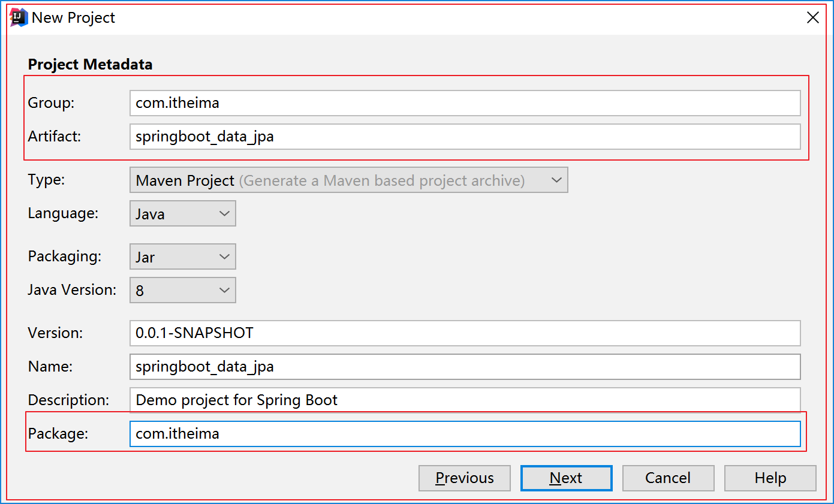
Task: Go back with the Previous button
Action: pyautogui.click(x=465, y=478)
